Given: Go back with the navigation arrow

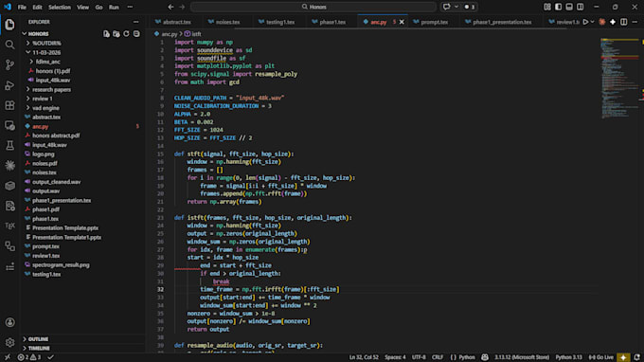Looking at the screenshot, I should tap(170, 7).
